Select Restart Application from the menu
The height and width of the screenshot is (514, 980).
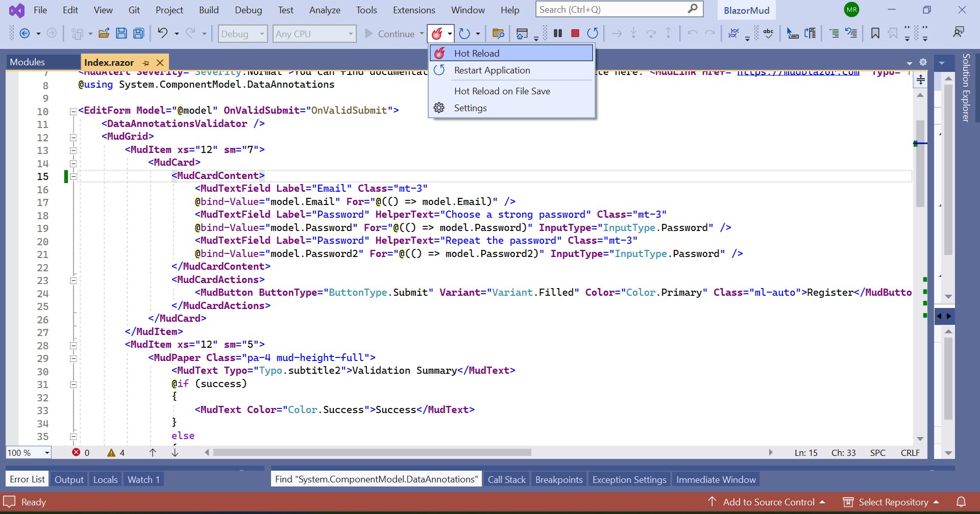[x=492, y=70]
